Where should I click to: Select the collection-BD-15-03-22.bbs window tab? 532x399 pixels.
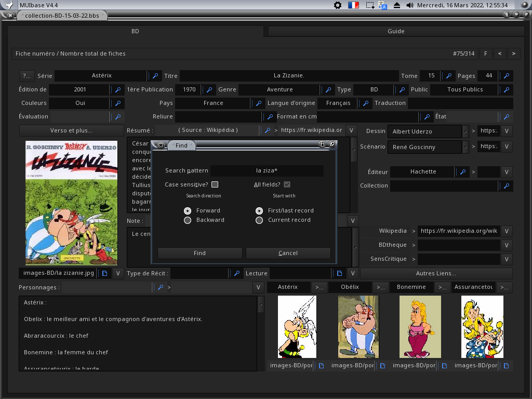coord(62,16)
